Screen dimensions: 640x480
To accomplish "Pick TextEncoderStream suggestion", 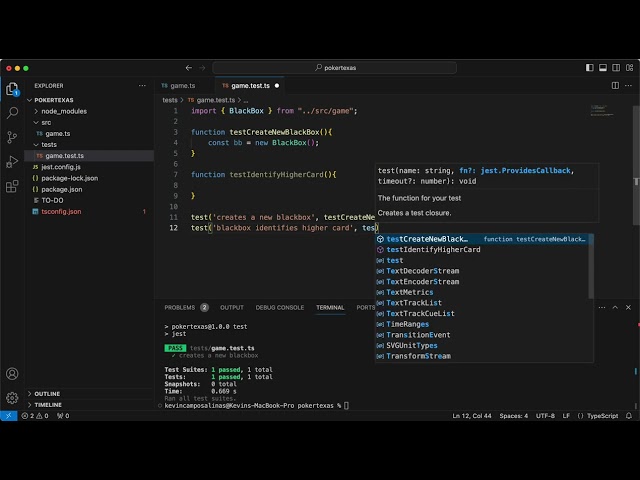I will pos(482,282).
